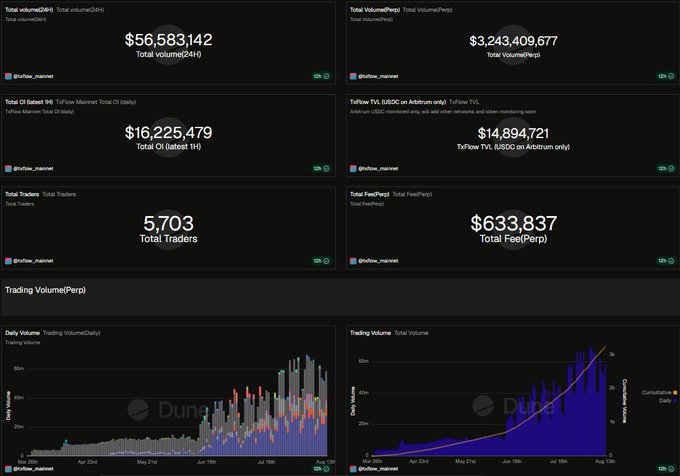Open the bold Total volume(24H) card title
The image size is (680, 476).
tap(29, 10)
